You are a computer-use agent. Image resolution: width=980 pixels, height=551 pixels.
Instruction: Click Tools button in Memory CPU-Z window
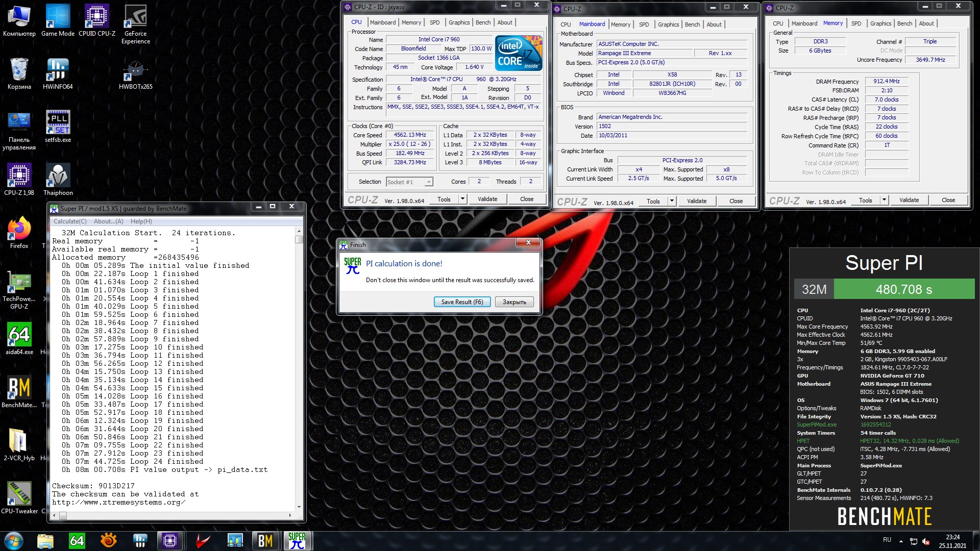pyautogui.click(x=866, y=200)
